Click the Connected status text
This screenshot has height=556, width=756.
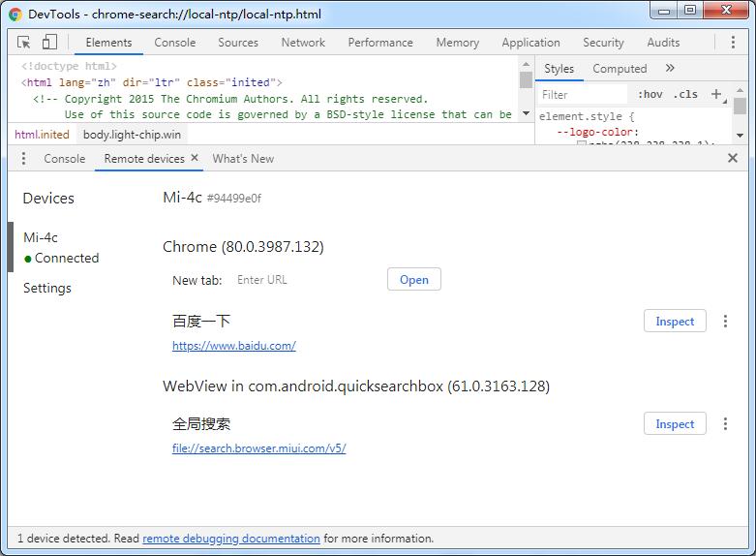[67, 259]
